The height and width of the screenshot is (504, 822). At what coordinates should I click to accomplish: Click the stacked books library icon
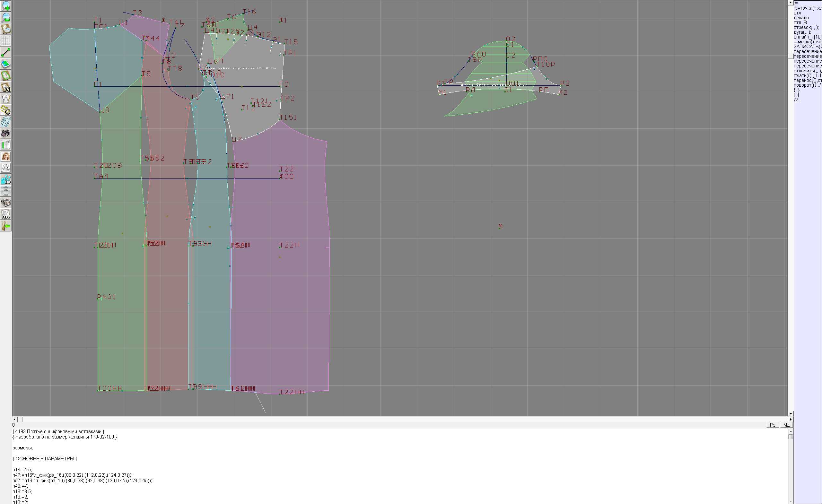tap(6, 203)
